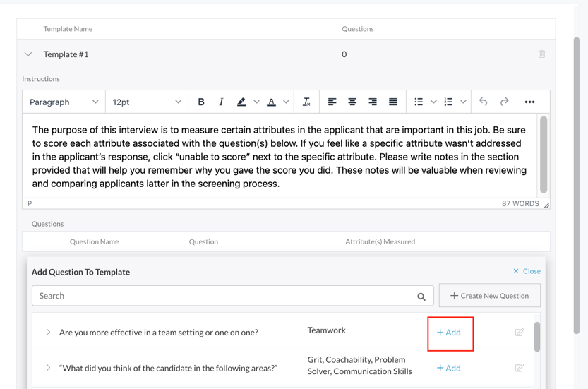Redo the last edit
This screenshot has height=389, width=588.
coord(504,102)
